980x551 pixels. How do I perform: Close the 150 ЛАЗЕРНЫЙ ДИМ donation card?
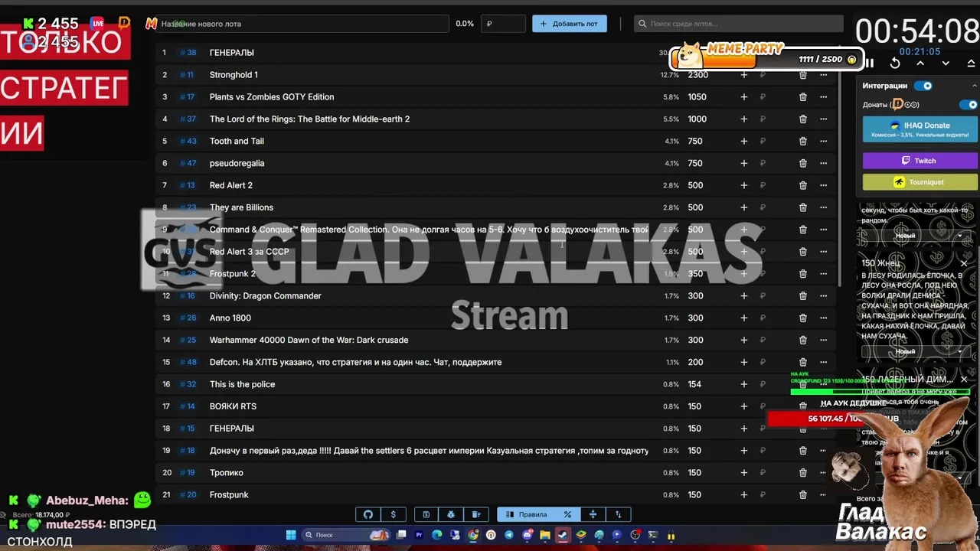point(964,379)
